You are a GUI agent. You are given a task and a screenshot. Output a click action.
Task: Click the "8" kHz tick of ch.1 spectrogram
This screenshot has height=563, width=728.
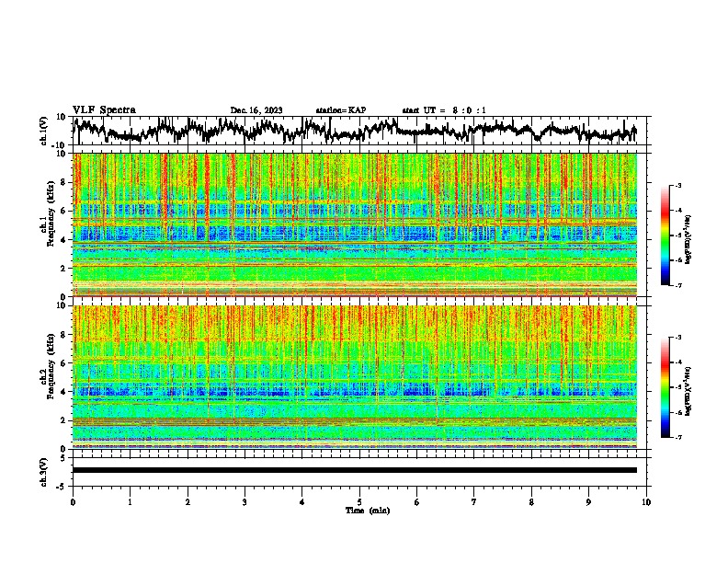point(64,182)
